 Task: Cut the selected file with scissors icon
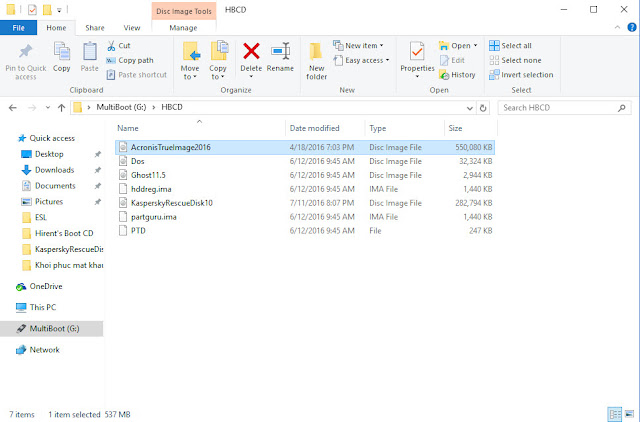click(111, 46)
